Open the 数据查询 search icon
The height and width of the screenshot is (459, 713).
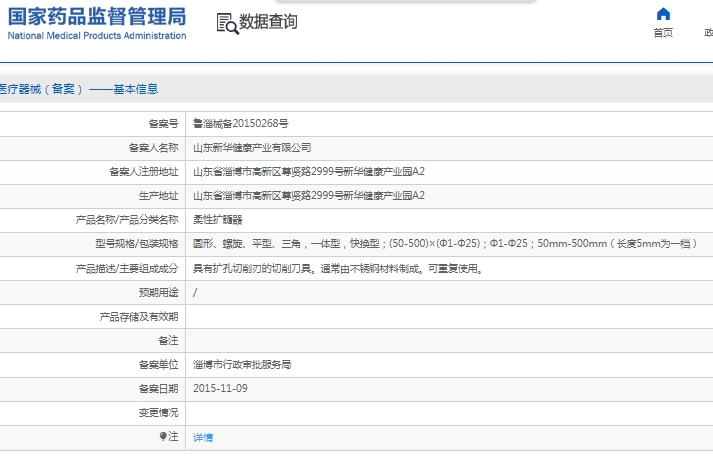[x=227, y=24]
